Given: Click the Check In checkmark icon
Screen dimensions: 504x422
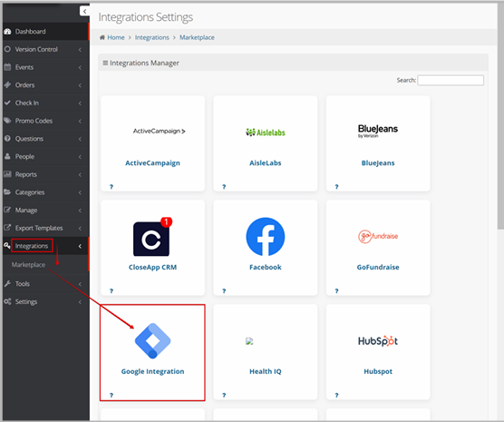Looking at the screenshot, I should coord(7,103).
